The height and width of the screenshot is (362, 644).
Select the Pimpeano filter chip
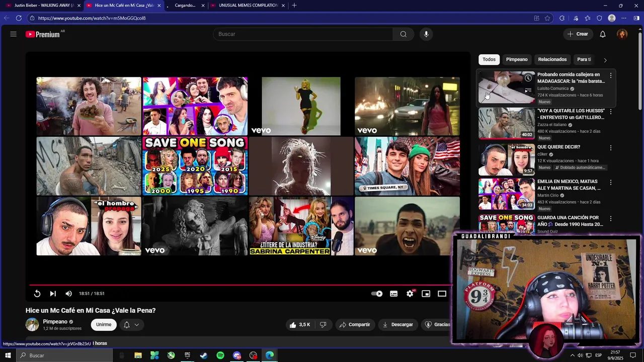(517, 59)
